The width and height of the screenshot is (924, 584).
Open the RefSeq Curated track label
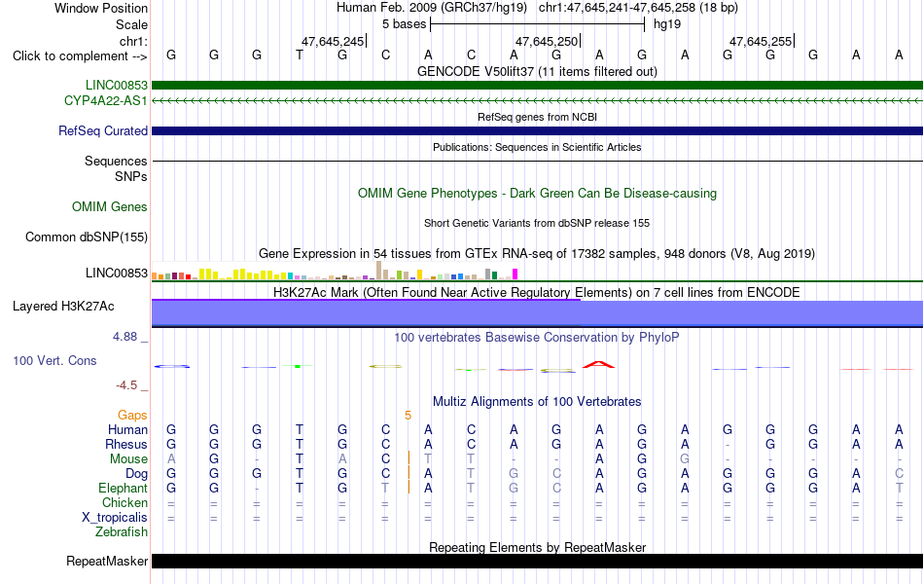pos(103,131)
